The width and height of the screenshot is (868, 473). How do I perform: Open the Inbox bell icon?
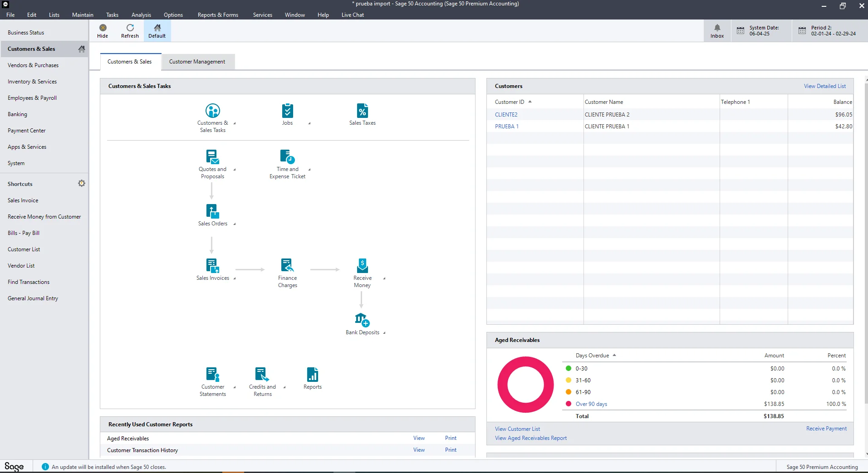(717, 28)
